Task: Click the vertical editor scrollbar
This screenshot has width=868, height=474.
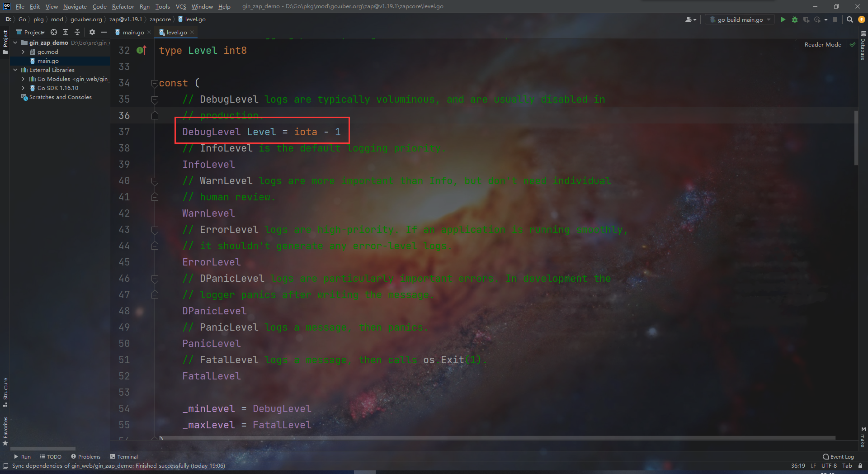Action: coord(856,138)
